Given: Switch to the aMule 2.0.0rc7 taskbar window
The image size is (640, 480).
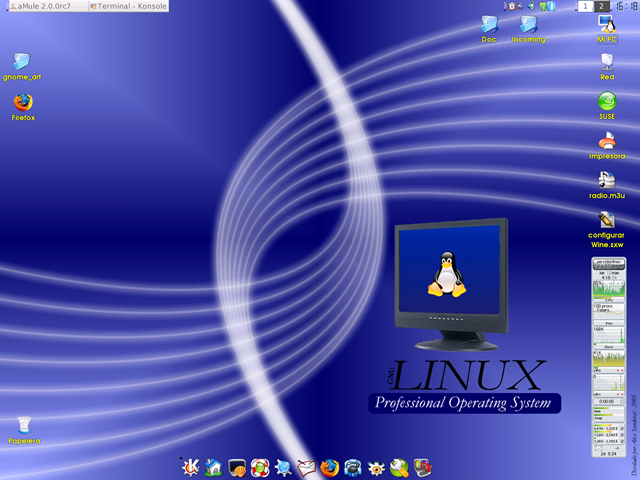Looking at the screenshot, I should 49,6.
